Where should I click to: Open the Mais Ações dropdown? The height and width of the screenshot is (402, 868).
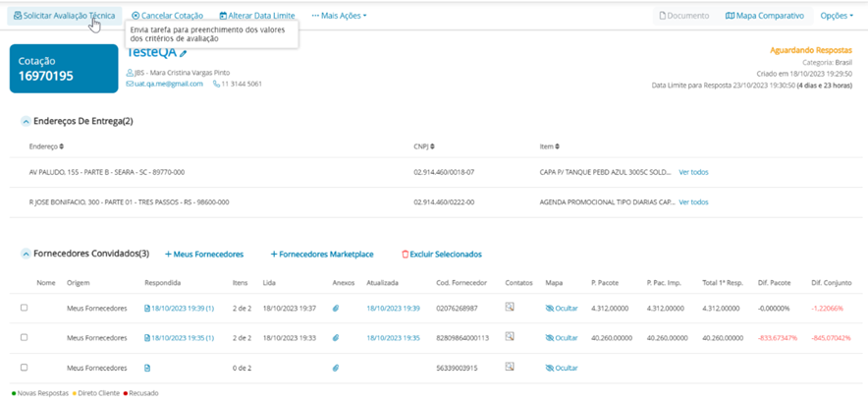pos(340,16)
